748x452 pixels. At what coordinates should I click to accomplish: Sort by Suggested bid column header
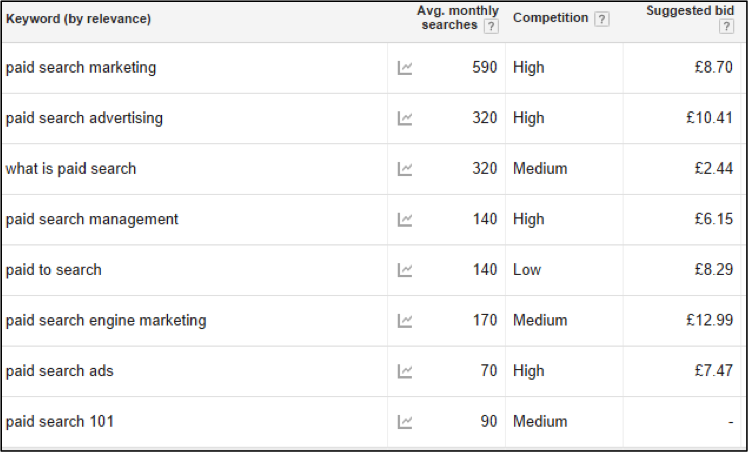coord(690,11)
